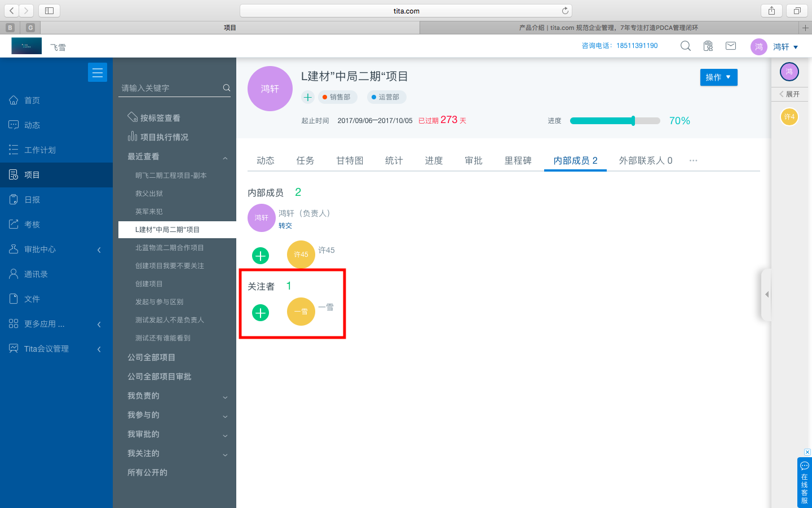The height and width of the screenshot is (508, 812).
Task: Open 所有公开的 projects
Action: point(147,472)
